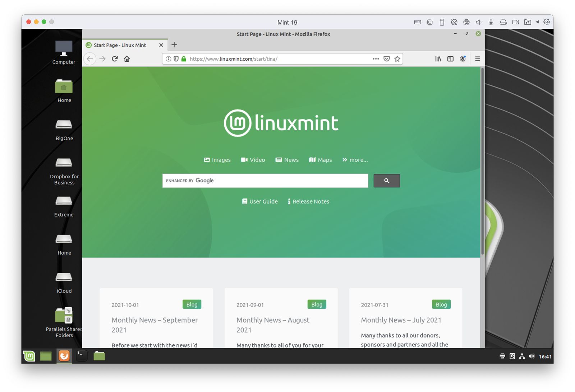The image size is (575, 392).
Task: Open Video search link
Action: pos(253,160)
